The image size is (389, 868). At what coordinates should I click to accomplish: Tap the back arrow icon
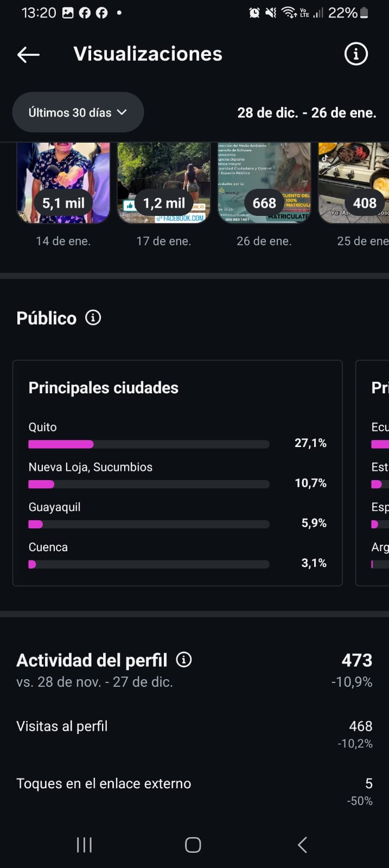click(x=28, y=54)
